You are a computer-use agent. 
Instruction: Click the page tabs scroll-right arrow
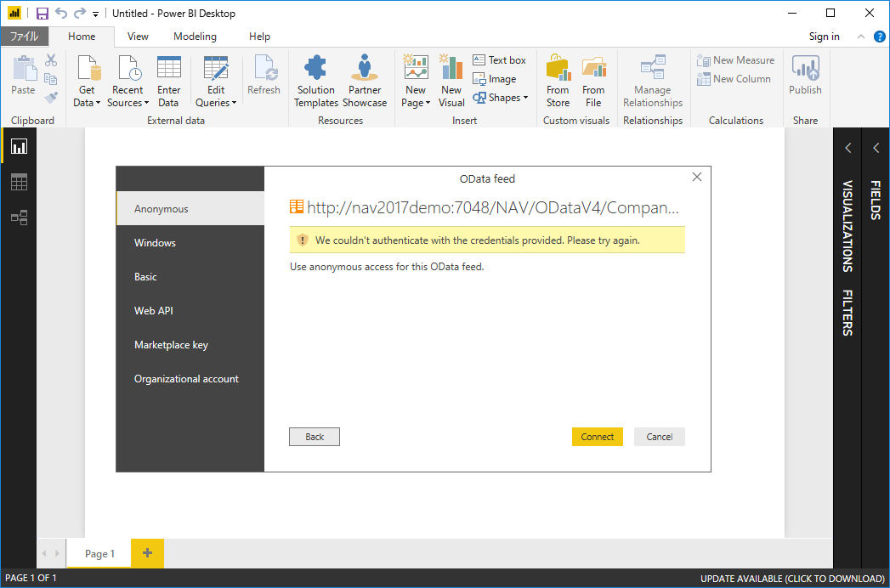(57, 553)
